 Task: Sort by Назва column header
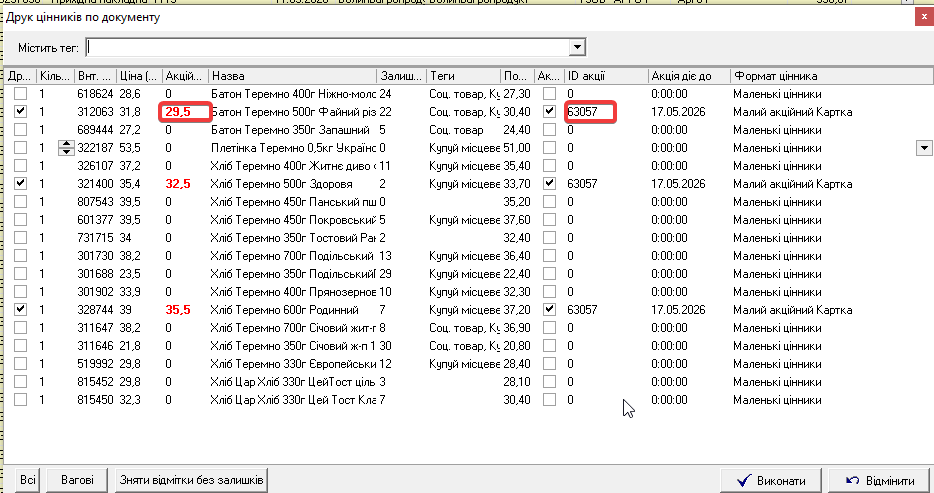(293, 76)
